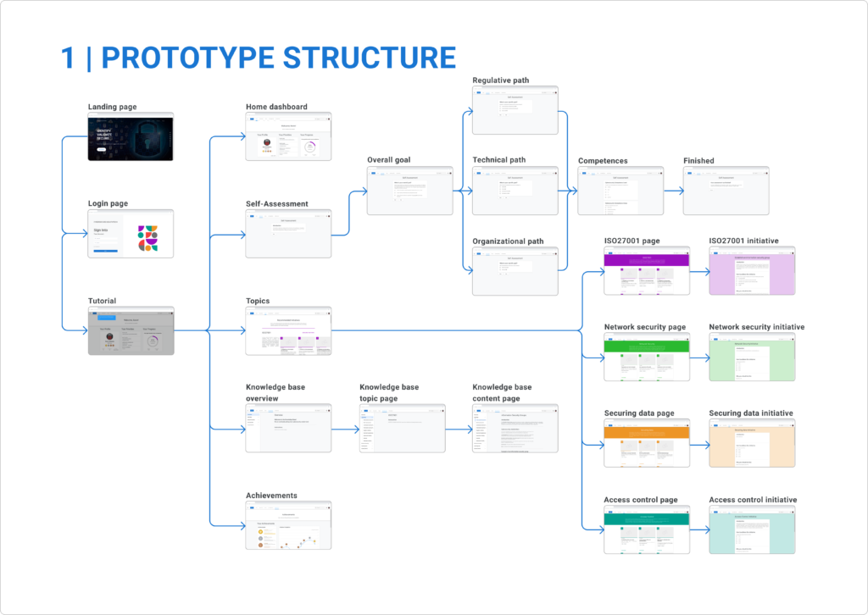The width and height of the screenshot is (868, 615).
Task: Open the Knowledge base topic page thumbnail
Action: point(402,429)
